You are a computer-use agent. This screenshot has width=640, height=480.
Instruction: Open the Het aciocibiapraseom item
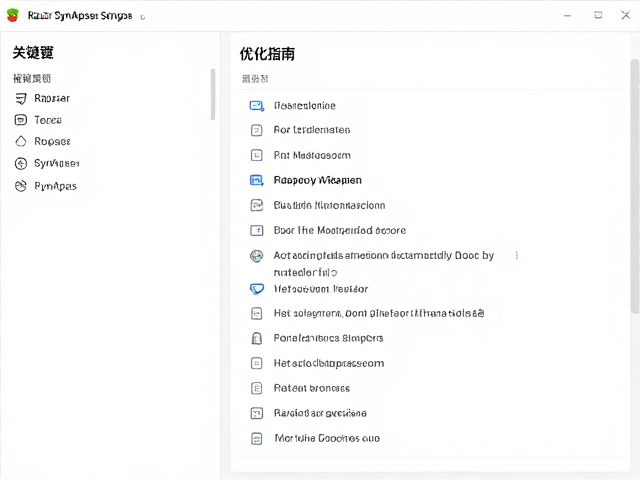click(329, 363)
